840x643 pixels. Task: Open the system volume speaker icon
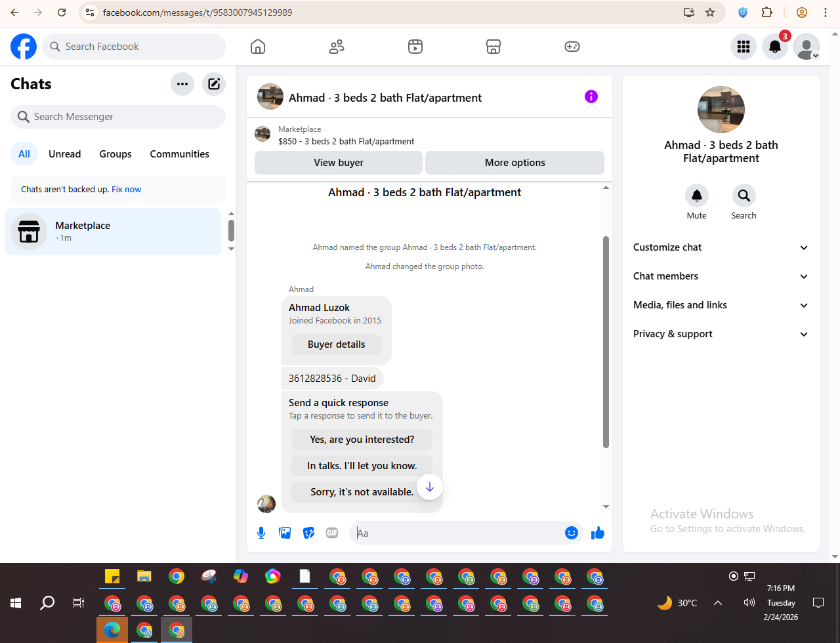[749, 603]
